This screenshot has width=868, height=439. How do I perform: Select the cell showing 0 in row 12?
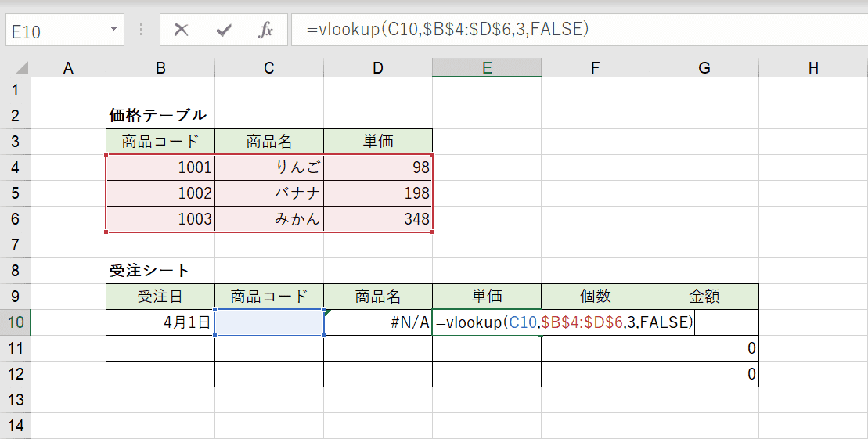pyautogui.click(x=704, y=374)
